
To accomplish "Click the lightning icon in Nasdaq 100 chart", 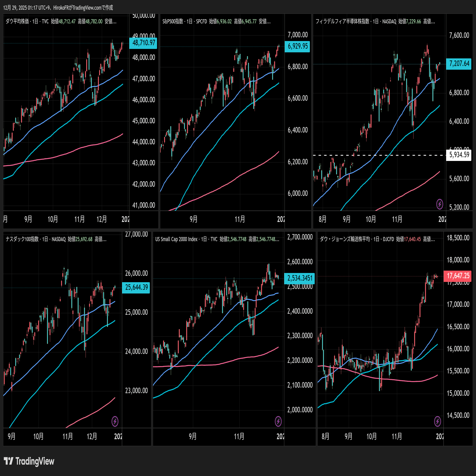I will point(115,422).
